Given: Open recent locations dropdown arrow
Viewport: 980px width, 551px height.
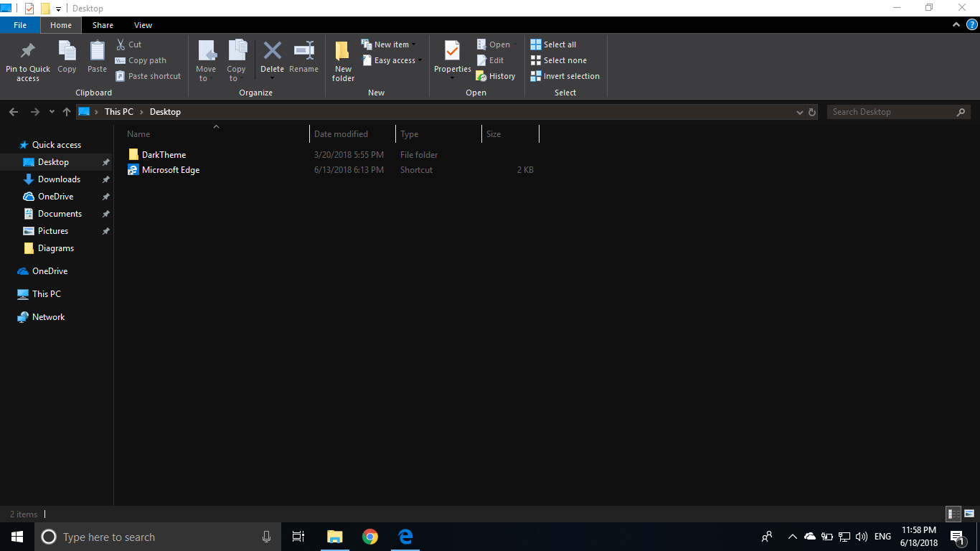Looking at the screenshot, I should coord(52,112).
